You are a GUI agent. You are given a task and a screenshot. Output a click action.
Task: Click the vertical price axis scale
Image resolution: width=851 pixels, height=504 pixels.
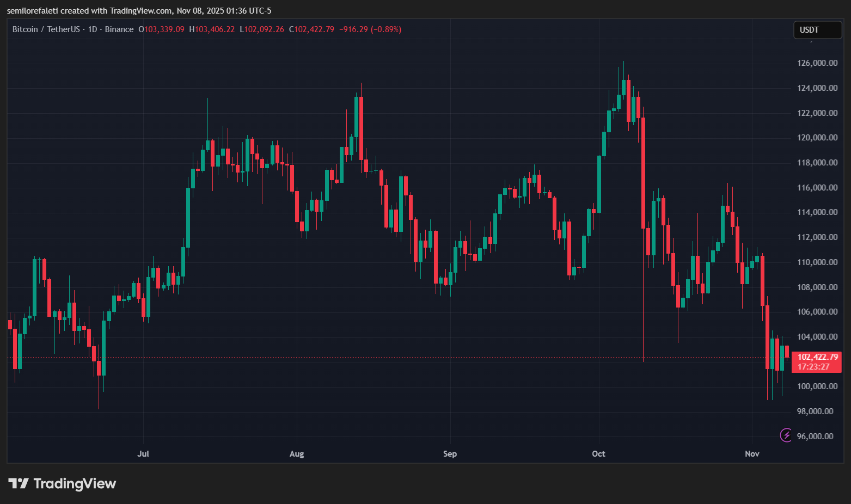(816, 245)
